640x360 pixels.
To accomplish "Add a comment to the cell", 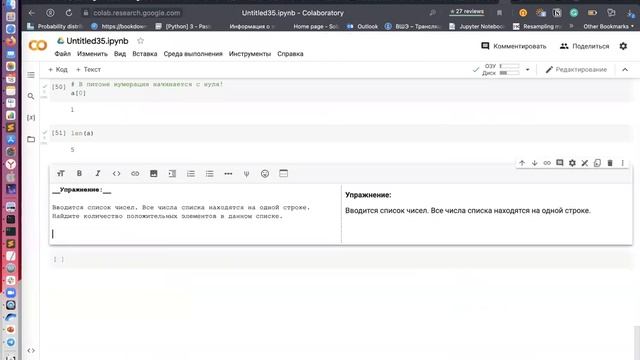I will coord(560,163).
